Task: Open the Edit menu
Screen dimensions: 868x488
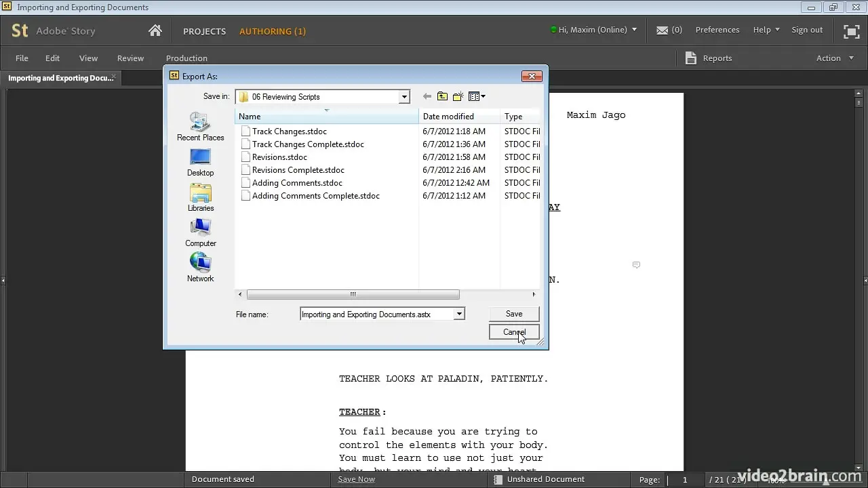Action: [52, 58]
